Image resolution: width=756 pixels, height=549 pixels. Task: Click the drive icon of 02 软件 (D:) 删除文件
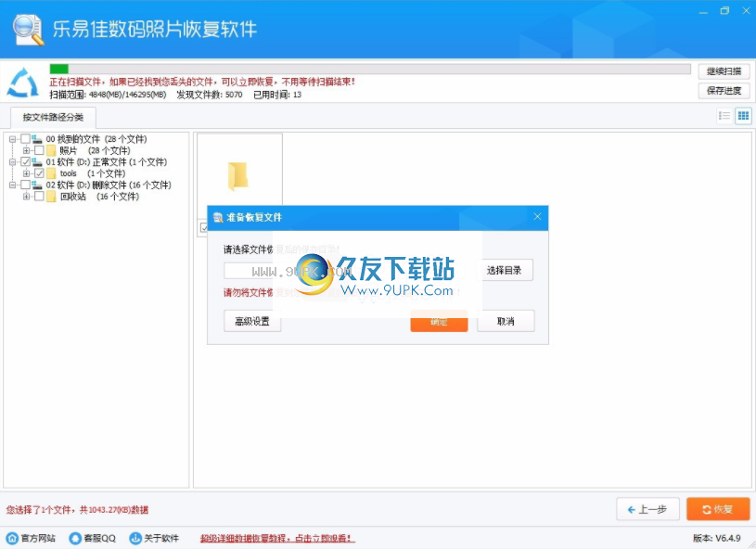coord(37,185)
